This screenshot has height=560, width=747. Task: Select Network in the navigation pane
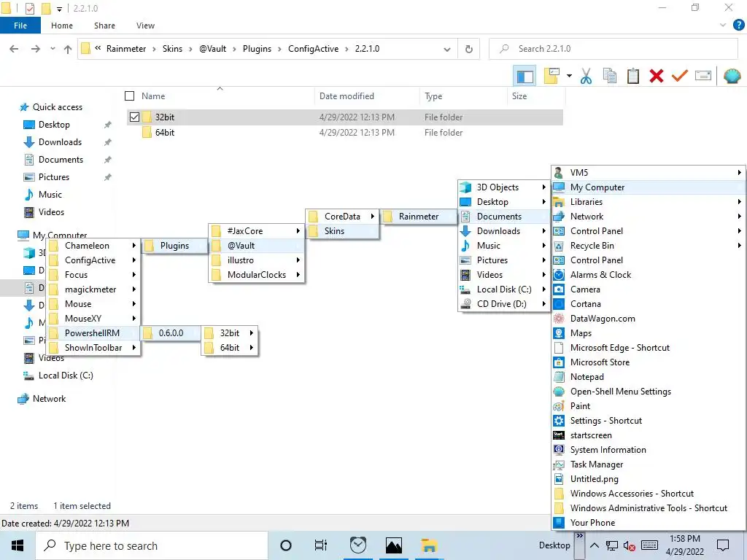click(x=49, y=399)
